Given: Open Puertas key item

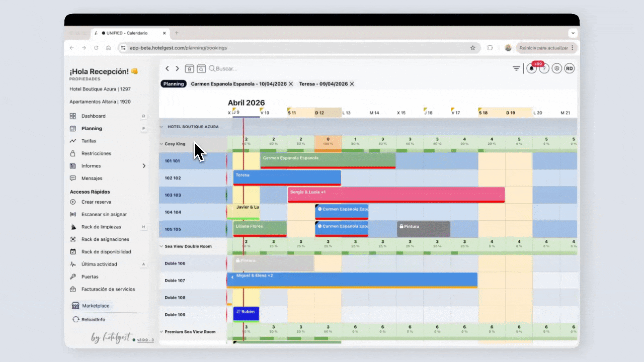Looking at the screenshot, I should point(90,277).
